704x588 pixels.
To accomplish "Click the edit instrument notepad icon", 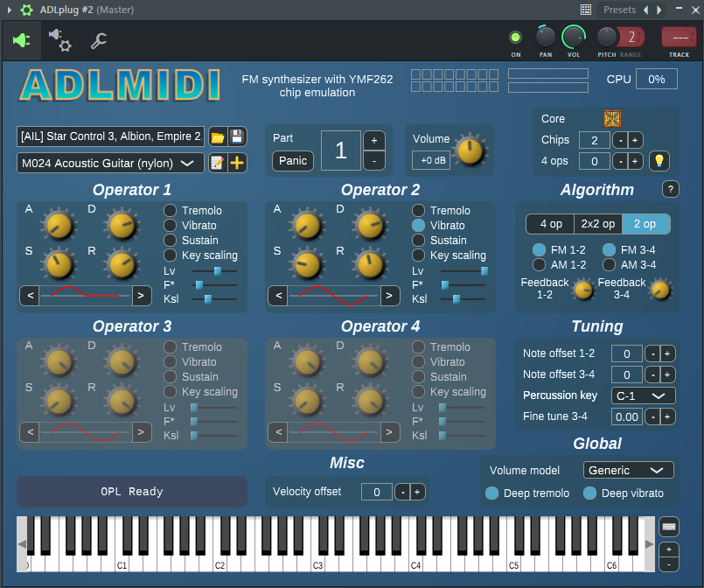I will pos(218,163).
